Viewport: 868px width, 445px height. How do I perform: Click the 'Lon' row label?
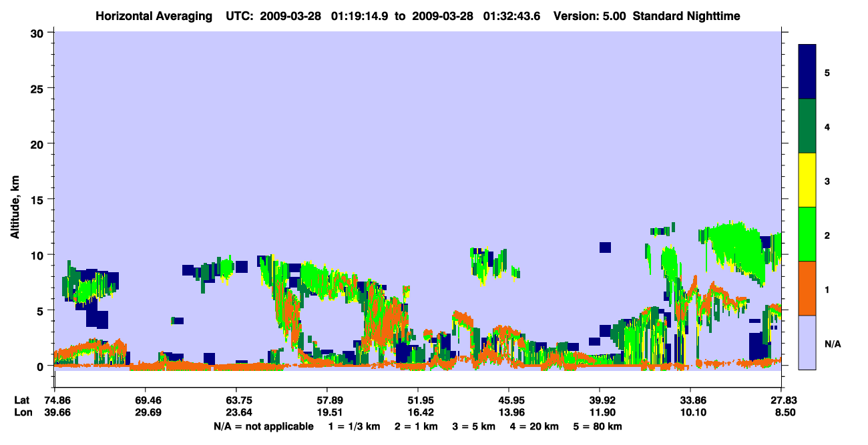(22, 412)
